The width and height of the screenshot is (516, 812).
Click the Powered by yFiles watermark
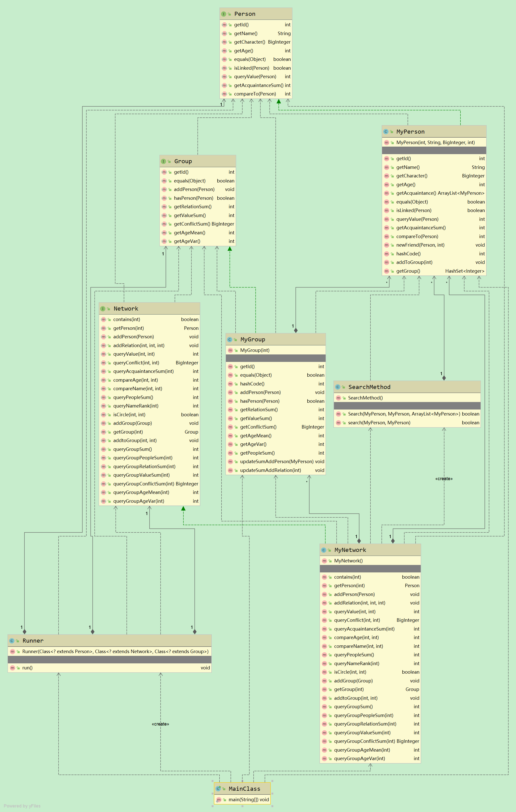pyautogui.click(x=22, y=806)
